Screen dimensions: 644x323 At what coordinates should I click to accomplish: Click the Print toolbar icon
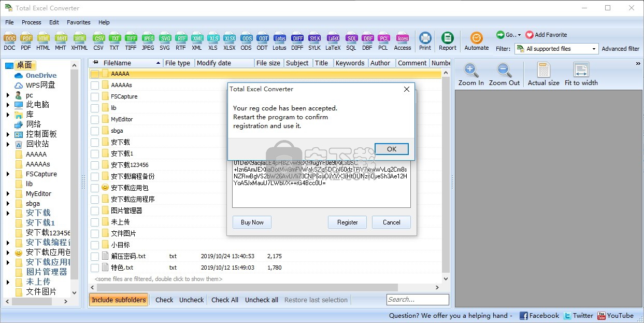(425, 41)
